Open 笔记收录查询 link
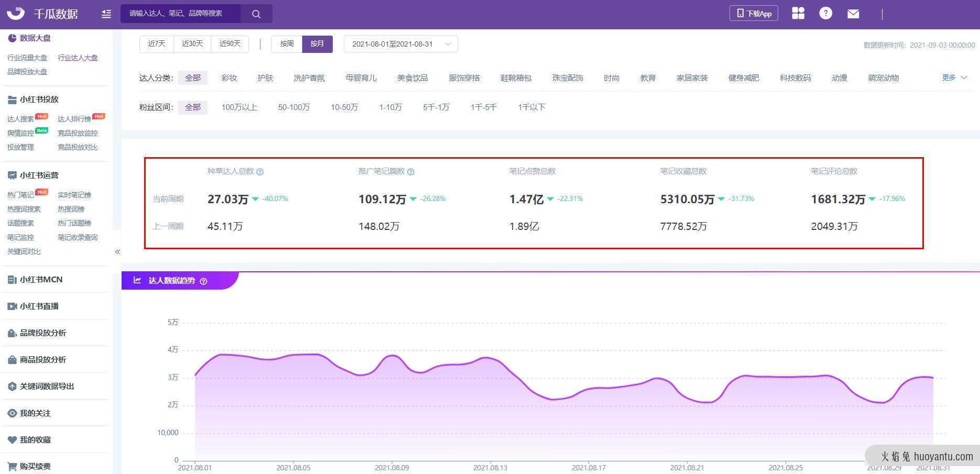Viewport: 980px width, 474px height. [78, 238]
